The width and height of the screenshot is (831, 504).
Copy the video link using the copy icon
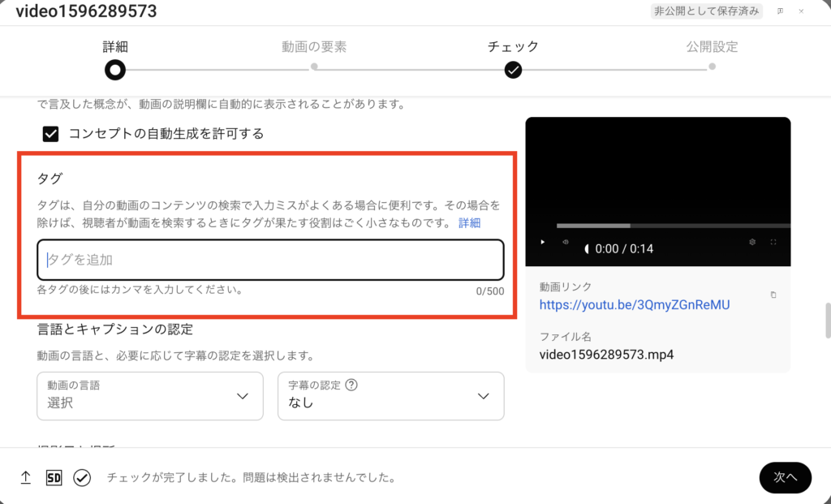773,295
